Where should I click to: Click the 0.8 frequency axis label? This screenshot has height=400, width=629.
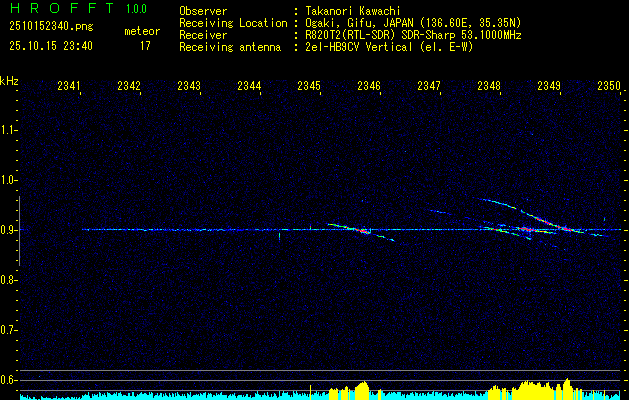pos(7,280)
